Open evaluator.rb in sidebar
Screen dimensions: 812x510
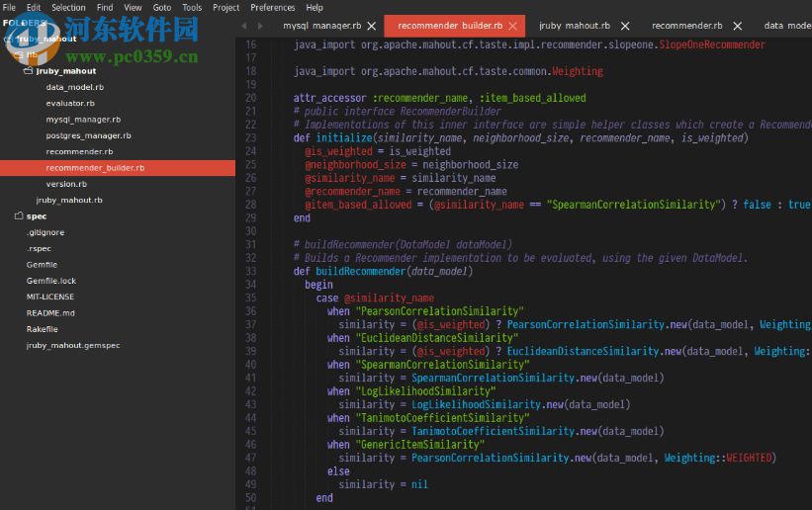click(70, 103)
